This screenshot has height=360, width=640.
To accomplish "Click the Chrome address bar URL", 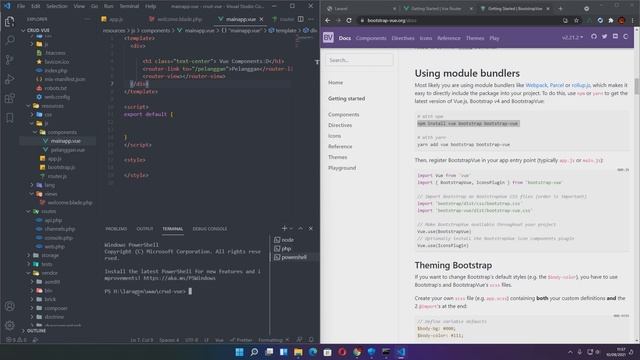I will (x=392, y=20).
